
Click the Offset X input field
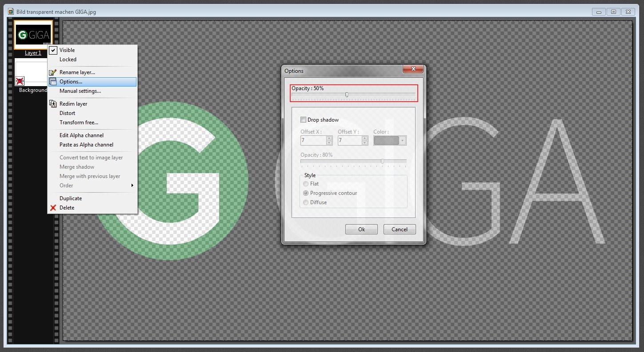tap(313, 140)
